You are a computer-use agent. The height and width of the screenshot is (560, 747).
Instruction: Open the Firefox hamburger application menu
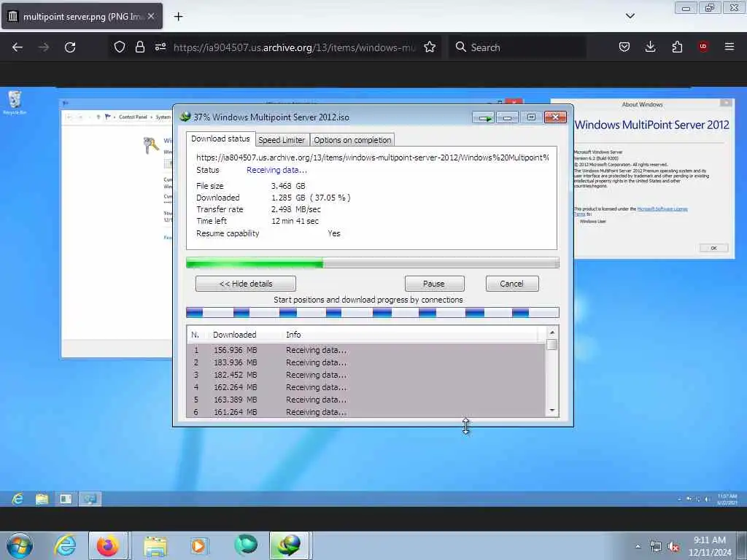tap(729, 47)
